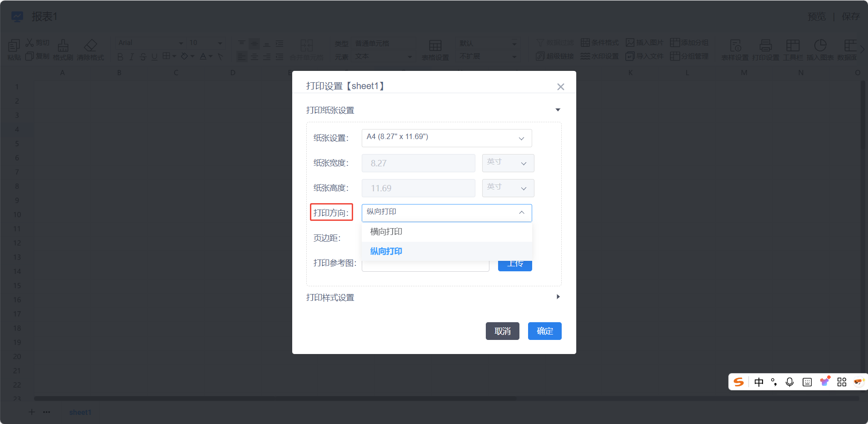Close the print settings dialog

(560, 87)
